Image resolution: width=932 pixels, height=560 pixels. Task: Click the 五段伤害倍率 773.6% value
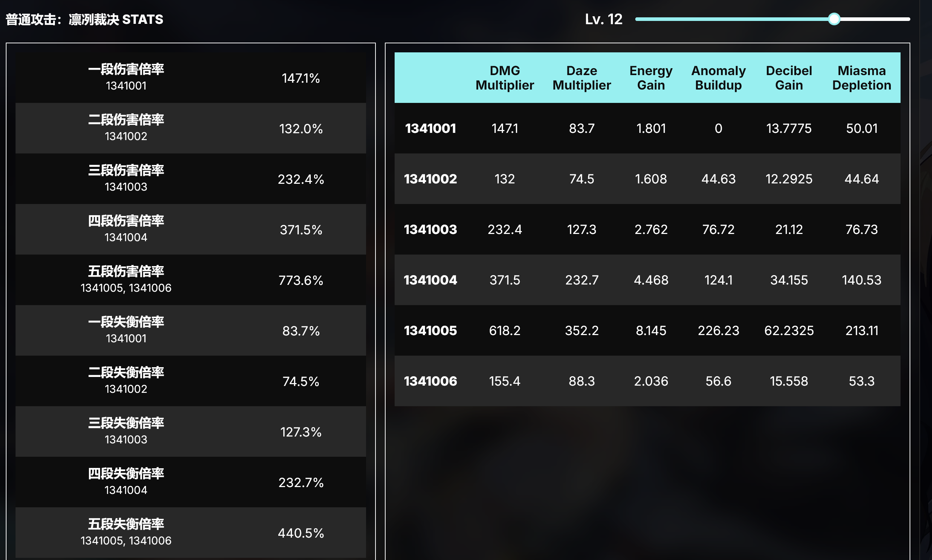301,281
